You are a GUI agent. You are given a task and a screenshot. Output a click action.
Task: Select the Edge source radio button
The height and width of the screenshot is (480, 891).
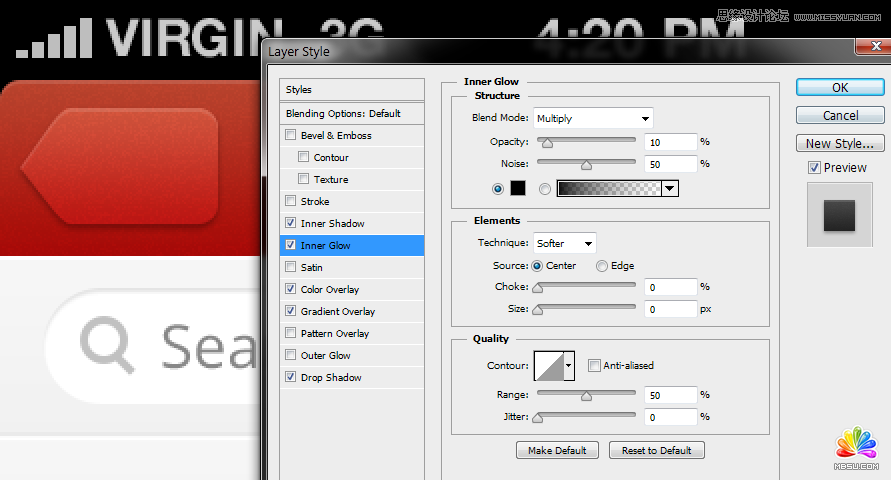point(602,266)
